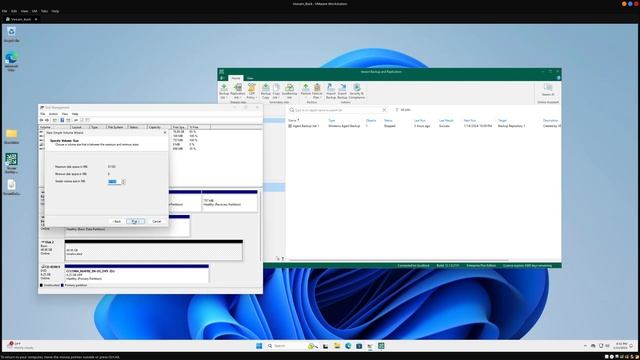Open File Explorer from taskbar
Screen dimensions: 640x360
pyautogui.click(x=337, y=346)
